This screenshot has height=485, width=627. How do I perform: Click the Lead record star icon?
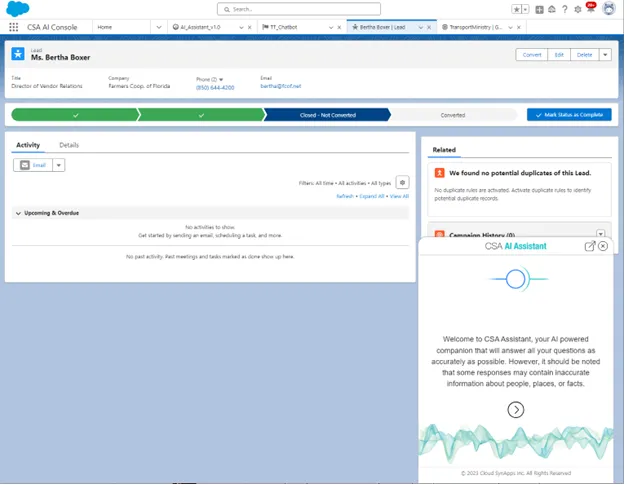[x=18, y=54]
